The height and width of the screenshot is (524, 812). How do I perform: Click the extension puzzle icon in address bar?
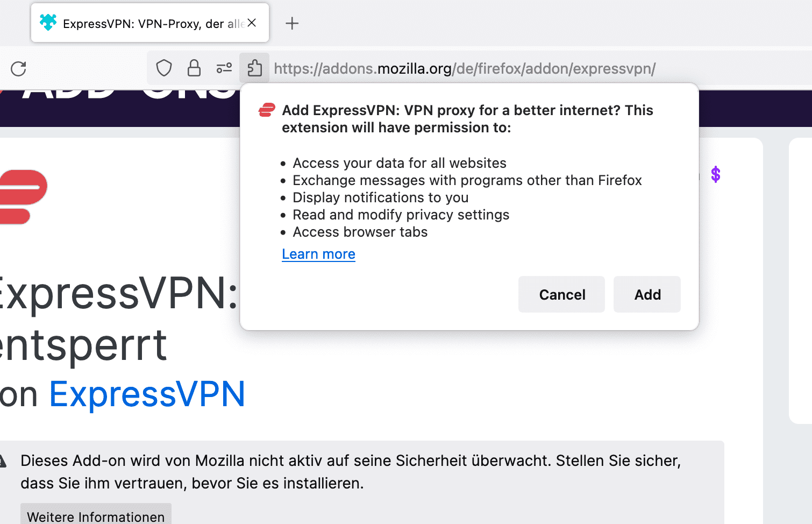pos(255,68)
